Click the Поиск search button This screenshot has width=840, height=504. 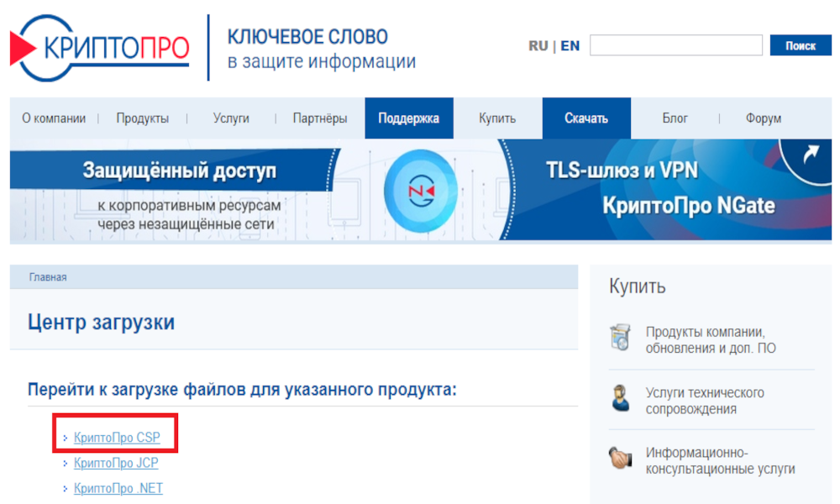801,45
